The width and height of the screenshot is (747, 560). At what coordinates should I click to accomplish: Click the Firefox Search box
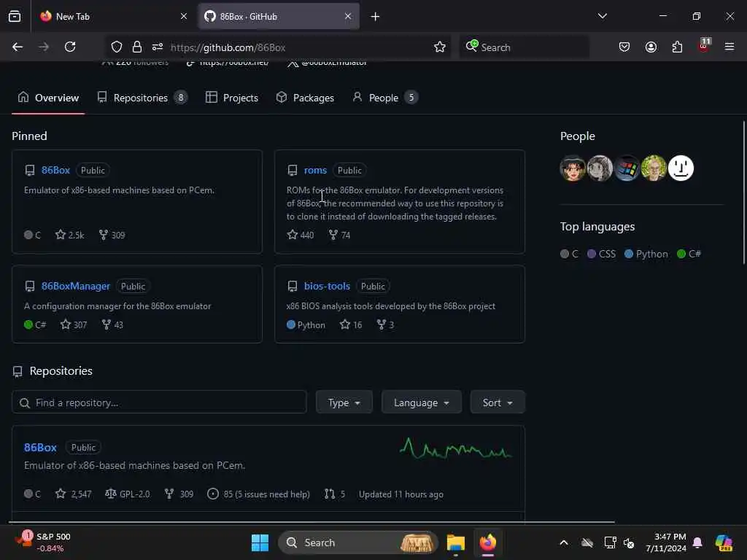pos(524,47)
